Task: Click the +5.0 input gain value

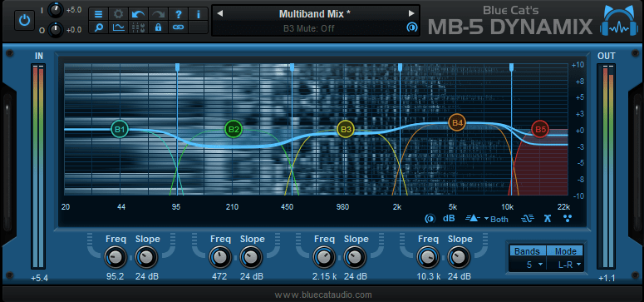Action: click(x=74, y=9)
